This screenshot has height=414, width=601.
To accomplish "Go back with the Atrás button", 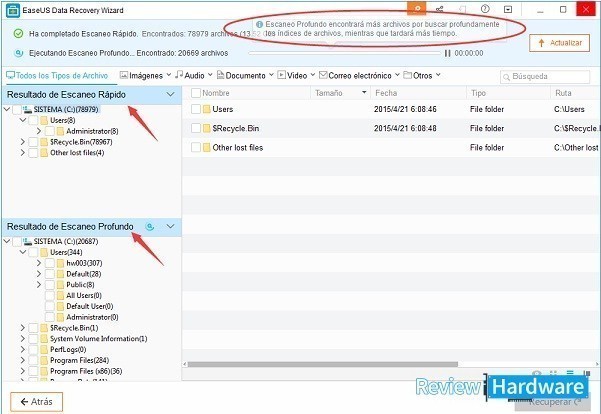I will pos(36,402).
